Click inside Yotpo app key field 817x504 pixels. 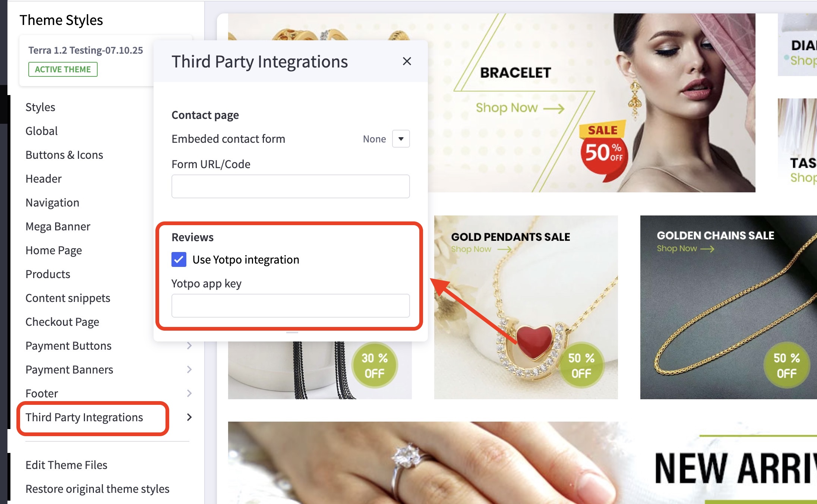pyautogui.click(x=290, y=306)
